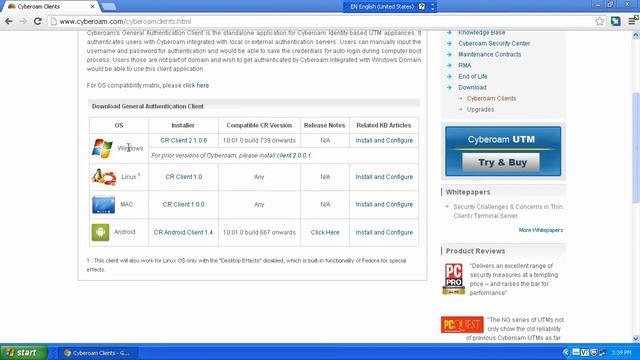640x360 pixels.
Task: Click the PC PRO review badge
Action: (x=453, y=279)
